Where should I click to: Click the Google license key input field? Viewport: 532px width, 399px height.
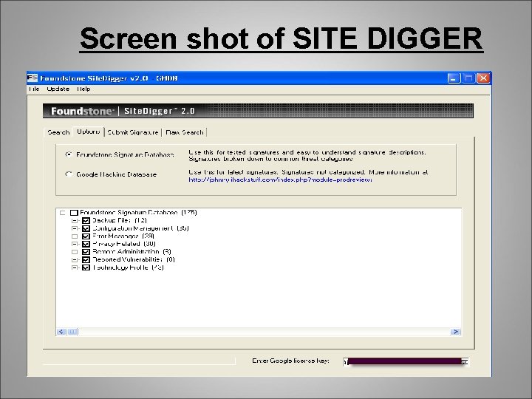click(x=406, y=361)
